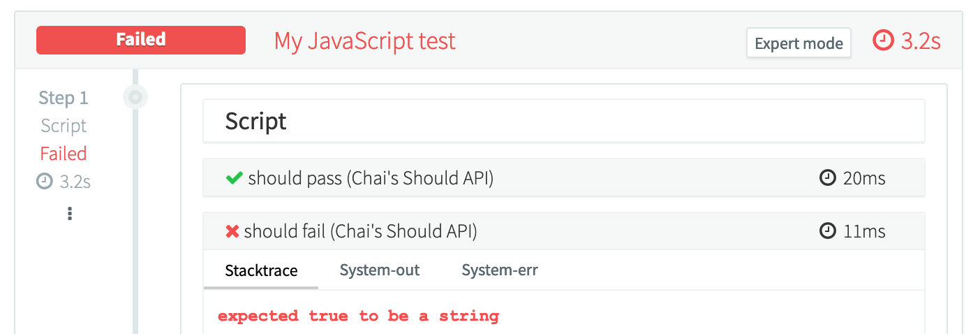Switch to the System-out tab
Screen dimensions: 980x334
click(380, 270)
